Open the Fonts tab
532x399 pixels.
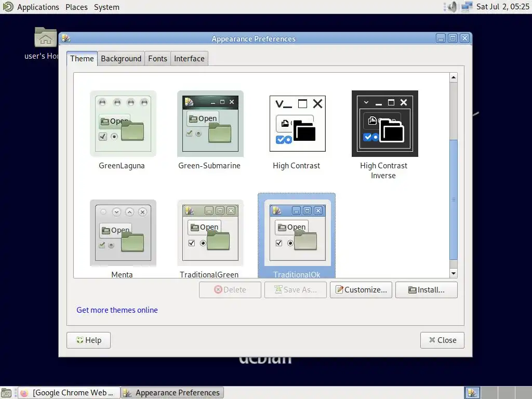[x=157, y=59]
